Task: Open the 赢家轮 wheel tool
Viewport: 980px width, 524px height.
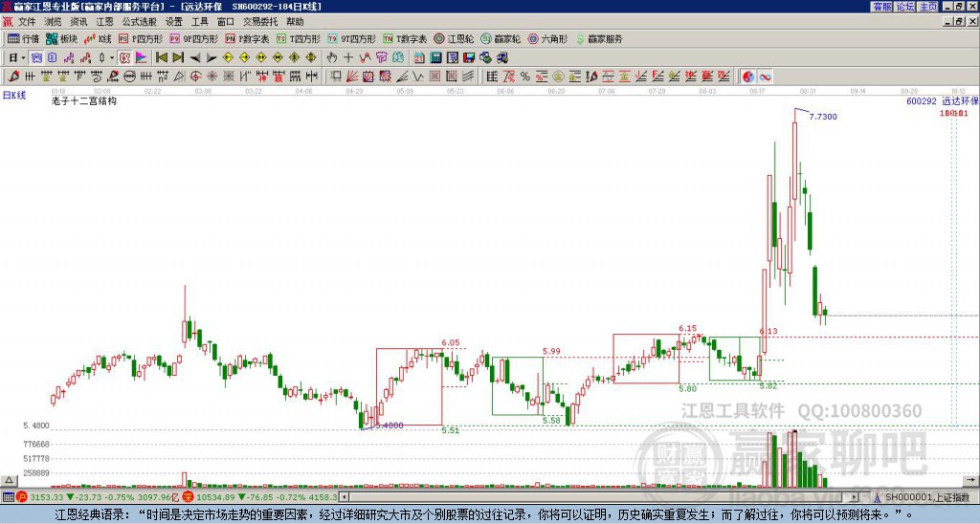Action: 501,38
